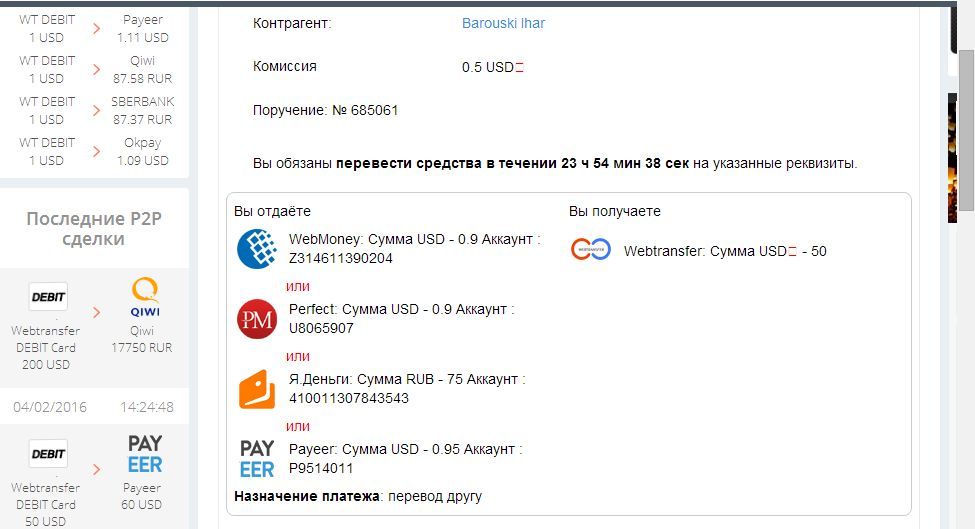This screenshot has height=529, width=975.
Task: Click the arrow in WT DEBIT to Payeer row
Action: pos(96,28)
